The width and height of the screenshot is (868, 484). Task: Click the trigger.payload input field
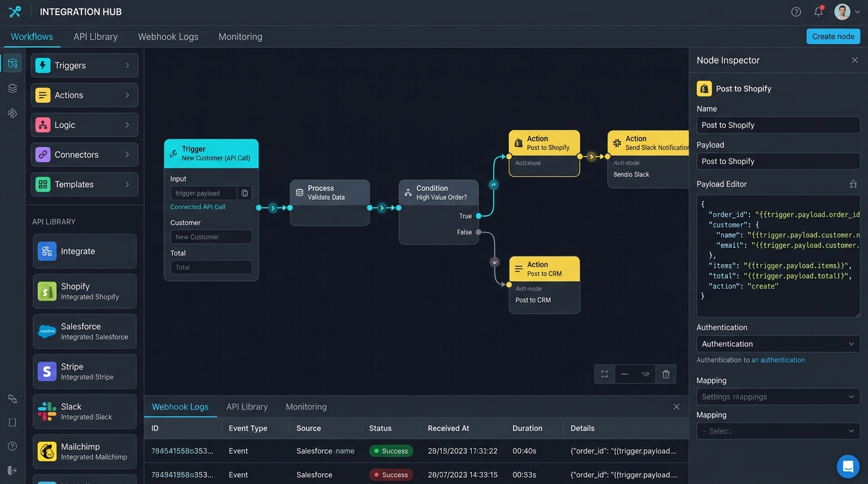click(203, 193)
